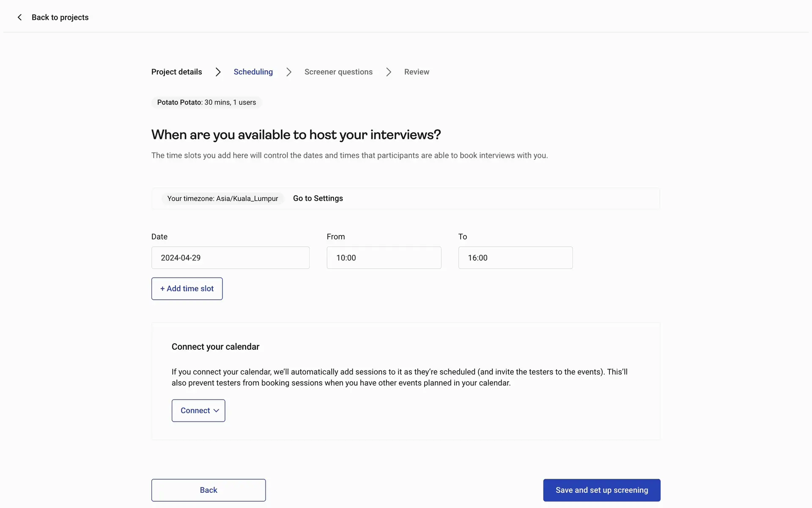812x508 pixels.
Task: Open the Project details step
Action: (x=176, y=72)
